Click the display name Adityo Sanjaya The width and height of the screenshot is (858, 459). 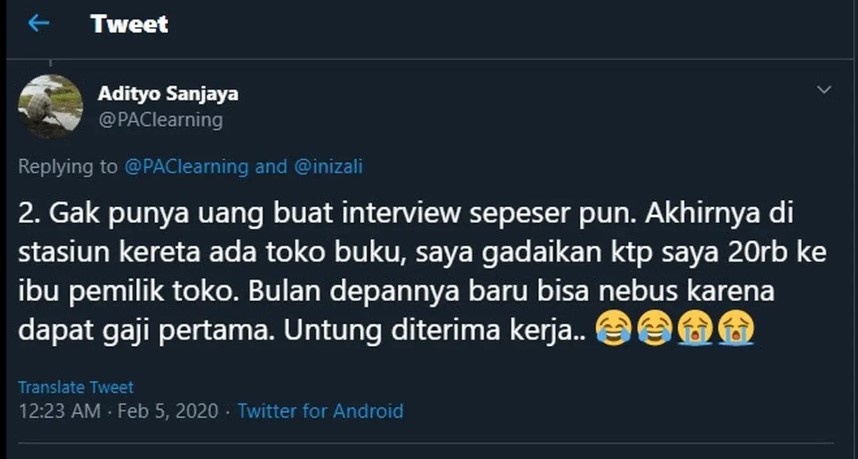click(x=168, y=94)
